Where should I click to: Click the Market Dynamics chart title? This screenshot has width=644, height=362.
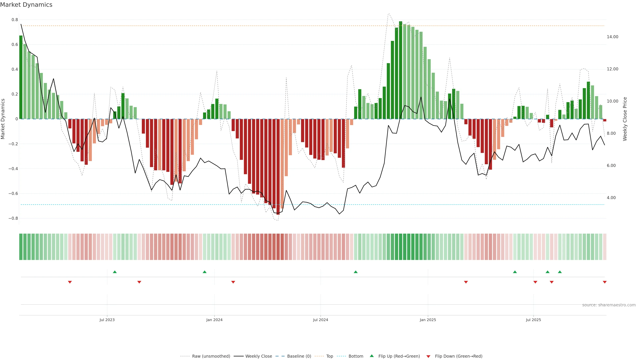(26, 5)
